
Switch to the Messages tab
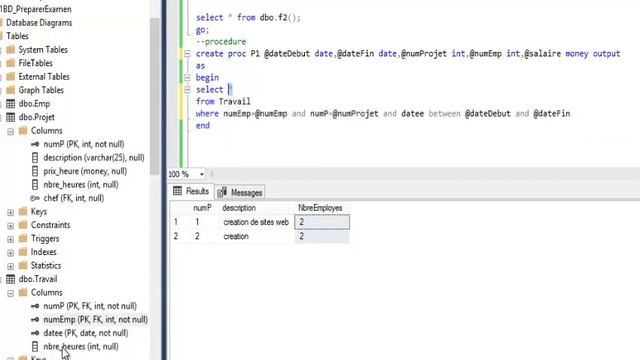[240, 192]
